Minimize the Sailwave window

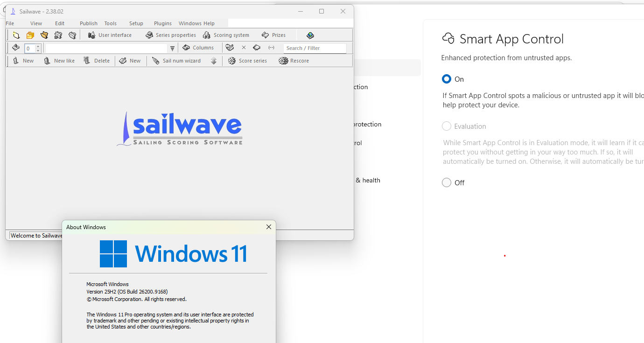(x=300, y=11)
